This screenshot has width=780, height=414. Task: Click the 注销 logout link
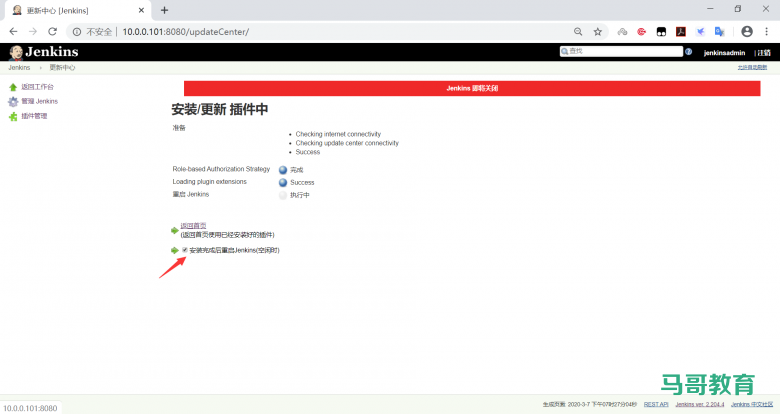coord(764,52)
